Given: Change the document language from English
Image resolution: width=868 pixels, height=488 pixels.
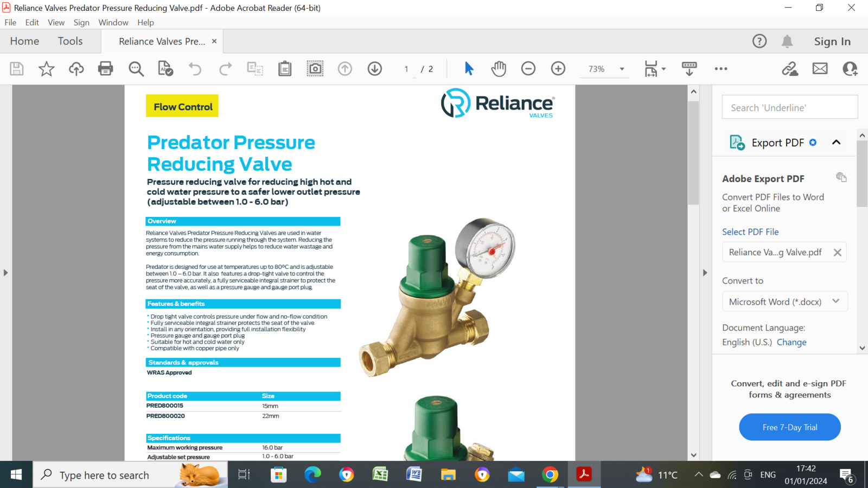Looking at the screenshot, I should pyautogui.click(x=792, y=342).
